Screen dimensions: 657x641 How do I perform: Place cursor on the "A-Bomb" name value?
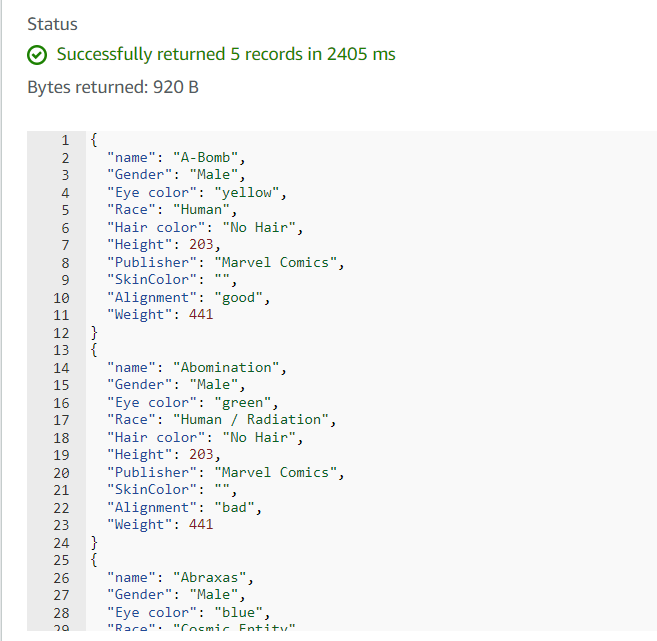pyautogui.click(x=209, y=158)
